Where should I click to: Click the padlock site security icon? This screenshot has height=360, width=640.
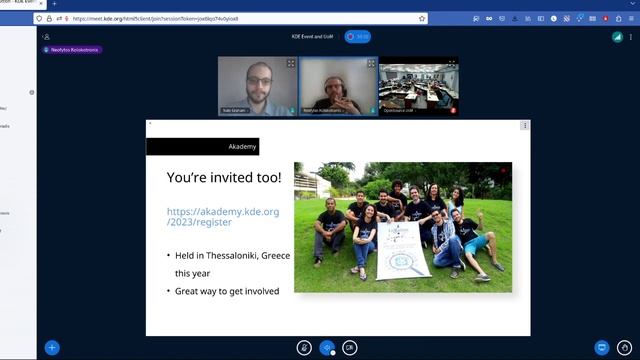pos(49,18)
